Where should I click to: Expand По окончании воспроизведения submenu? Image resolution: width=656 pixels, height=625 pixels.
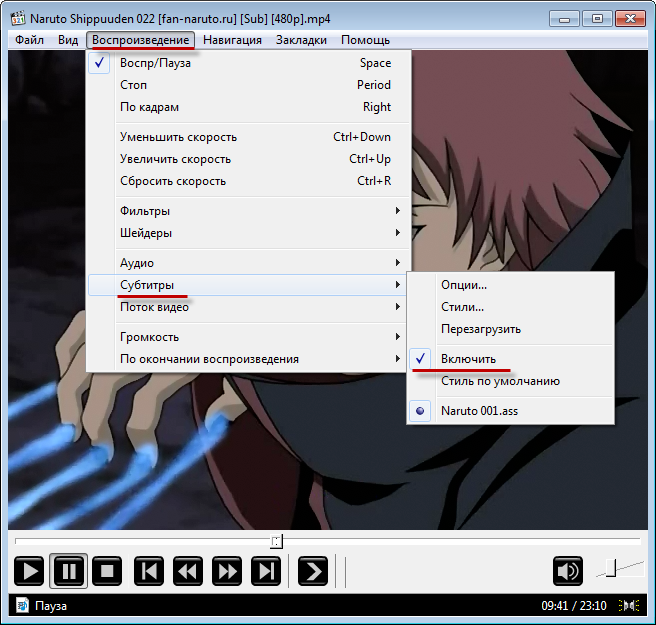click(249, 359)
